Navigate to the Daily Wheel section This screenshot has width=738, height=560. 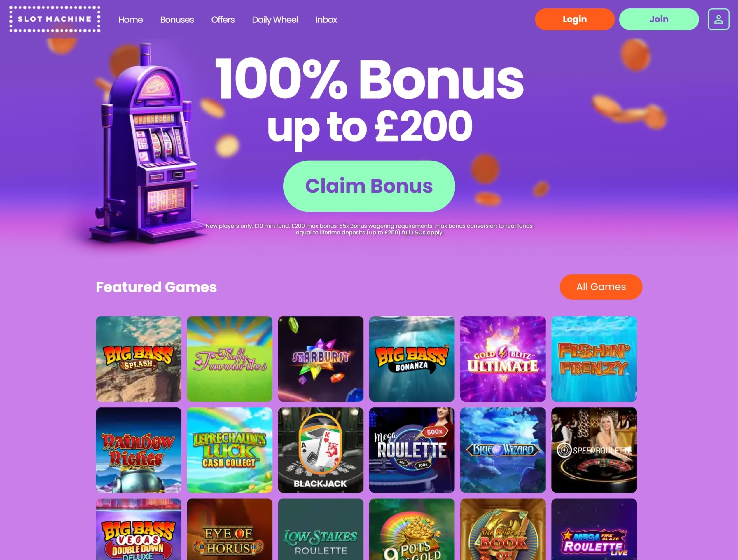(275, 20)
